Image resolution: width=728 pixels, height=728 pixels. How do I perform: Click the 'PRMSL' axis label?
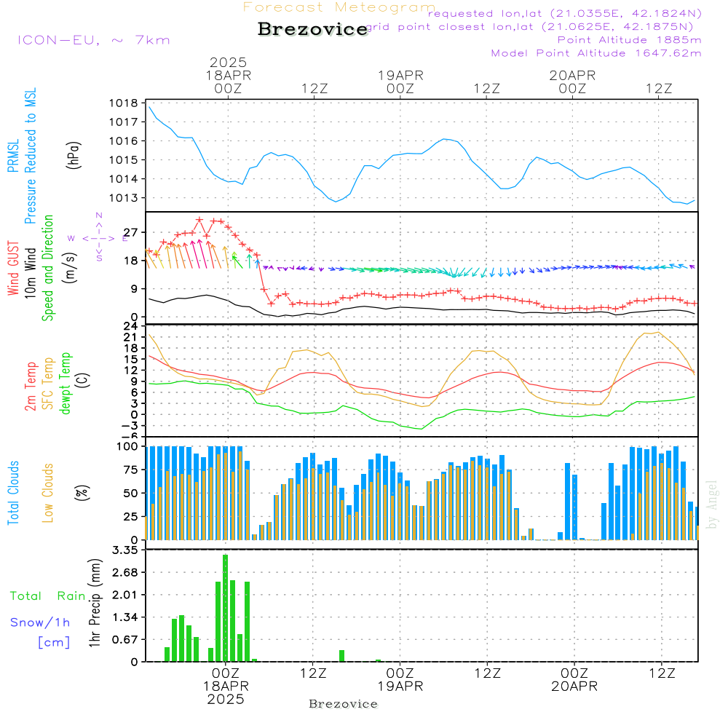click(x=13, y=156)
